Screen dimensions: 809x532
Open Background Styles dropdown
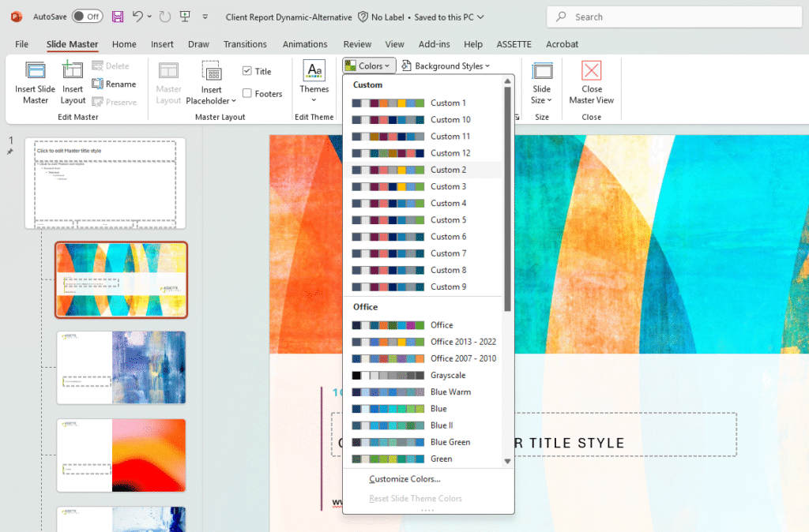446,66
